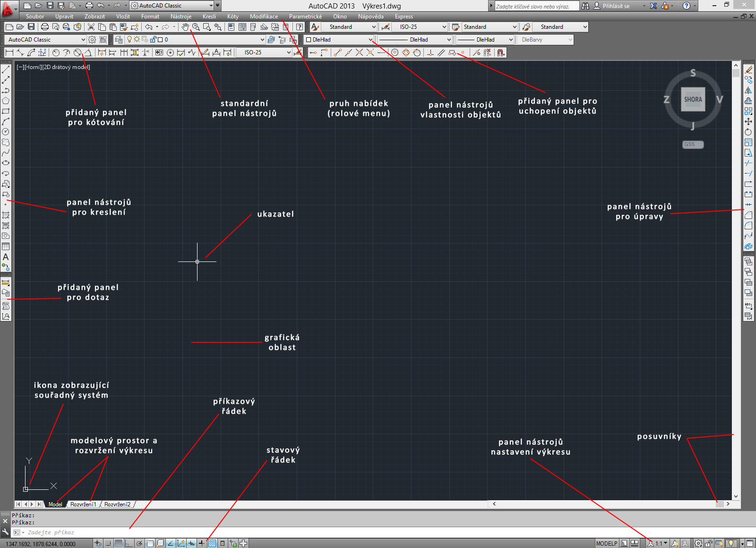Click the Table tool in draw toolbar
The image size is (756, 548).
(x=6, y=246)
